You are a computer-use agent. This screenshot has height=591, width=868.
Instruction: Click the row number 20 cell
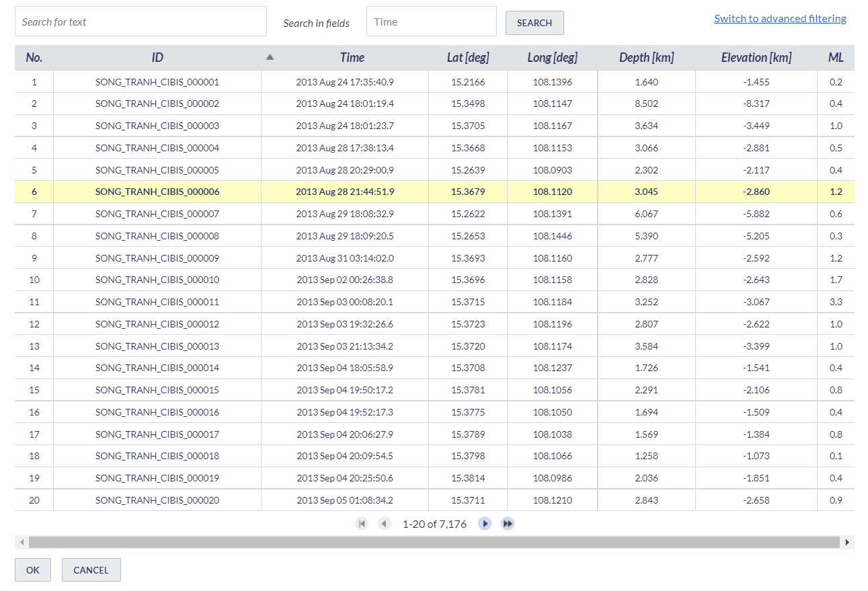(x=34, y=500)
